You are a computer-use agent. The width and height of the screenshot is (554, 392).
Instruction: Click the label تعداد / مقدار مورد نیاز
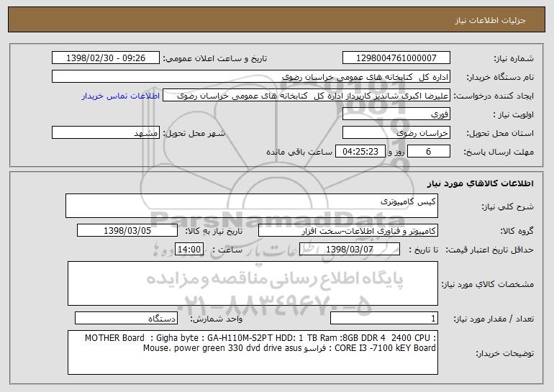click(x=494, y=319)
